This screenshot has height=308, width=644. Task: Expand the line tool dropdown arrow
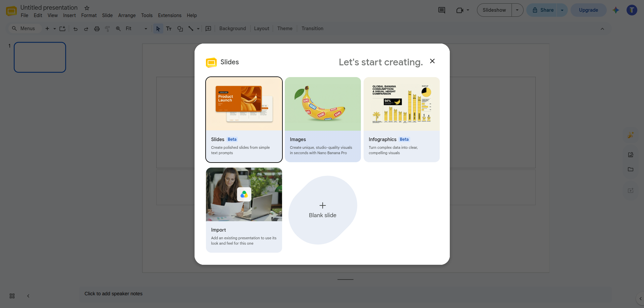tap(198, 28)
